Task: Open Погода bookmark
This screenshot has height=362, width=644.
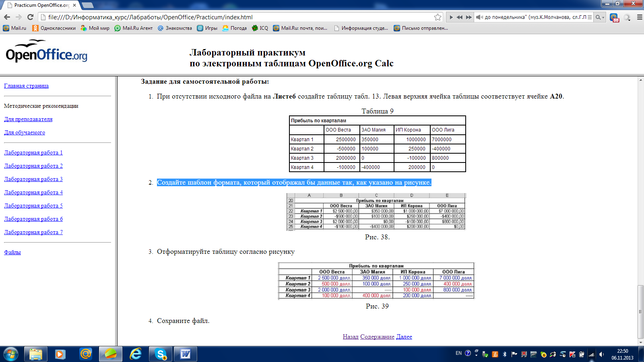Action: [234, 28]
